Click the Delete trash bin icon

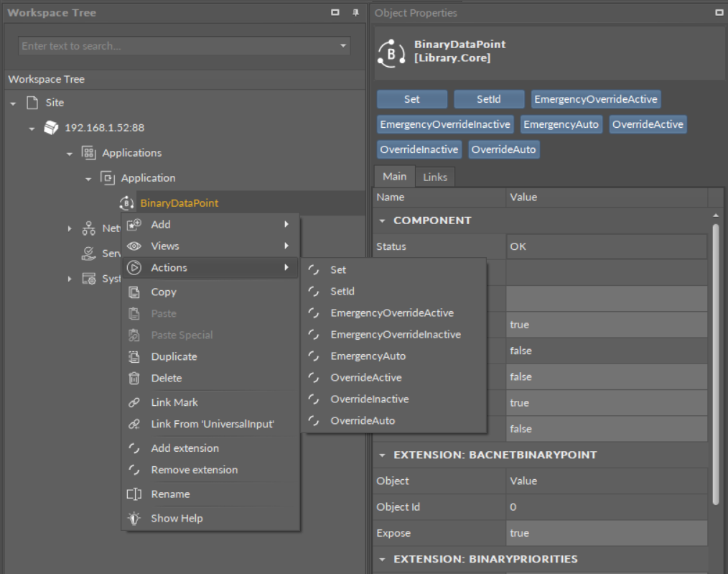point(134,379)
